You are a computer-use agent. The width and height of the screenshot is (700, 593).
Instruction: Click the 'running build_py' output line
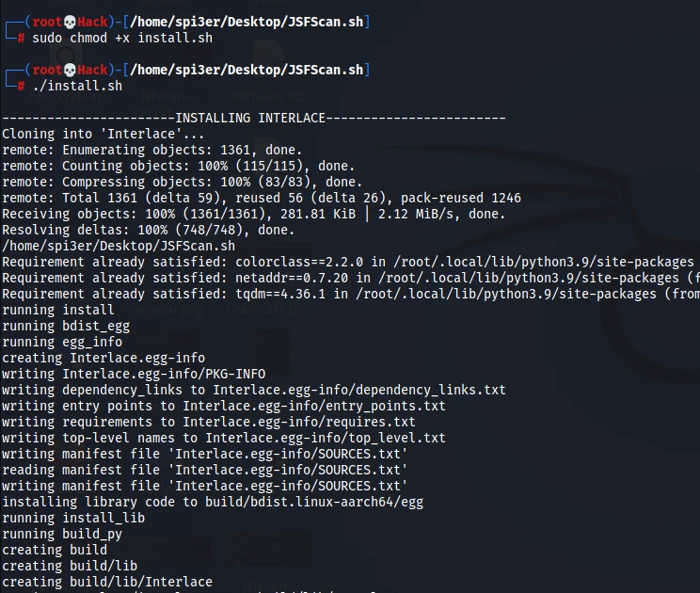coord(62,534)
